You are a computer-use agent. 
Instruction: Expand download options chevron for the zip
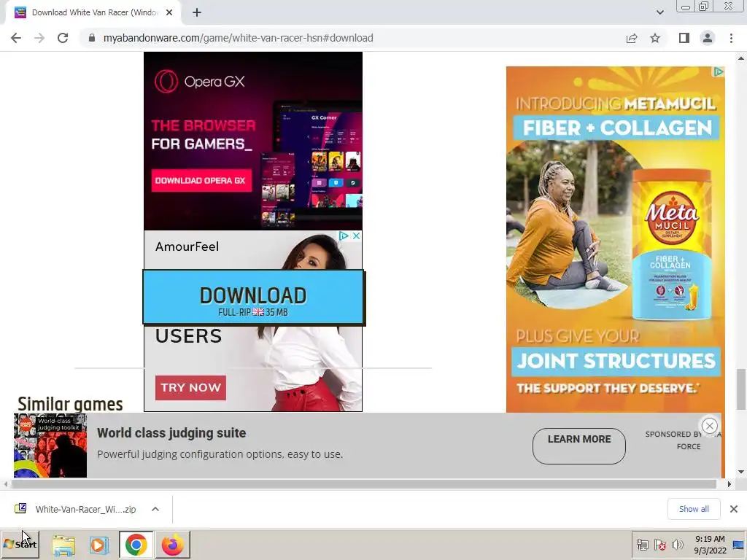[x=155, y=509]
